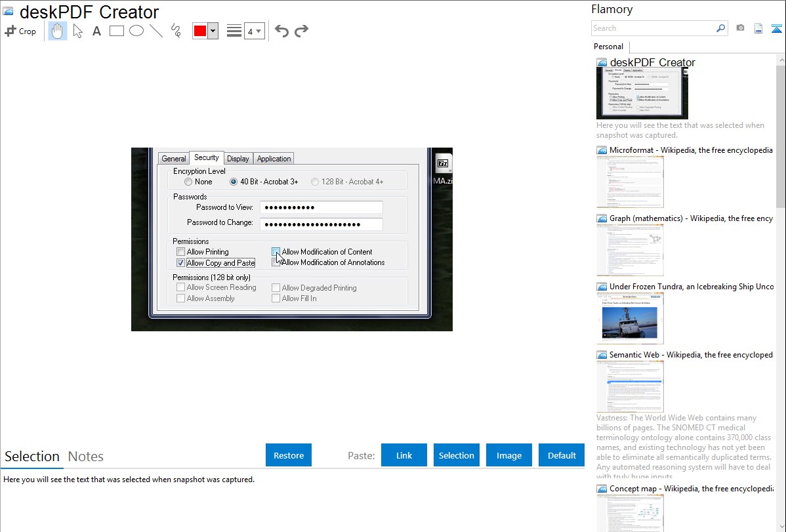Viewport: 786px width, 532px height.
Task: Click the paste Selection button
Action: (x=456, y=455)
